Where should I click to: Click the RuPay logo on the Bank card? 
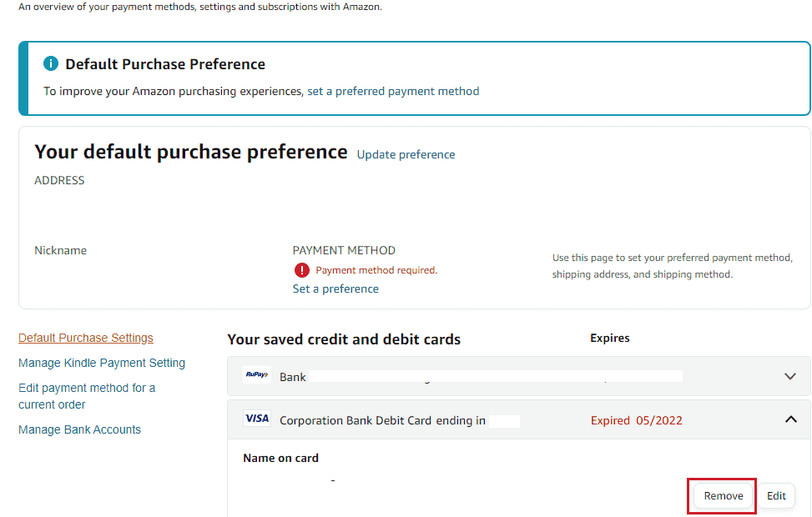[258, 376]
